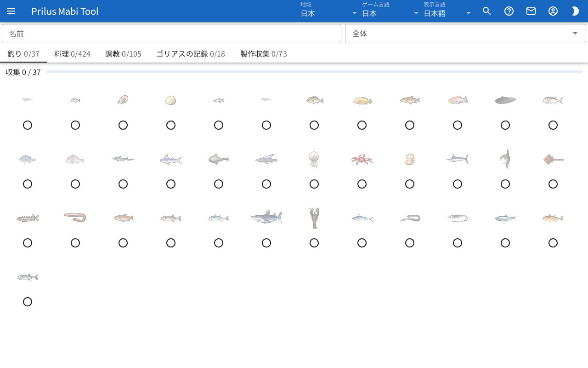Click the pink eel worm icon
This screenshot has height=368, width=588.
[75, 217]
